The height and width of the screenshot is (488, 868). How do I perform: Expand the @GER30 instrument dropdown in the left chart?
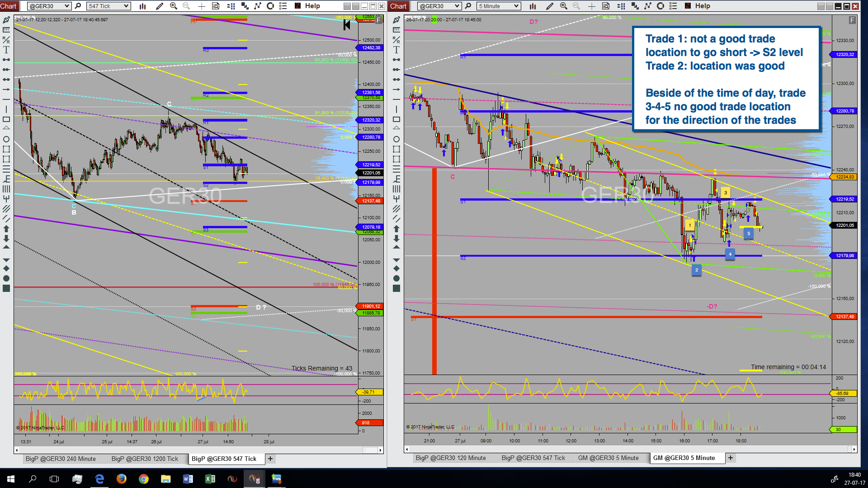pyautogui.click(x=49, y=6)
